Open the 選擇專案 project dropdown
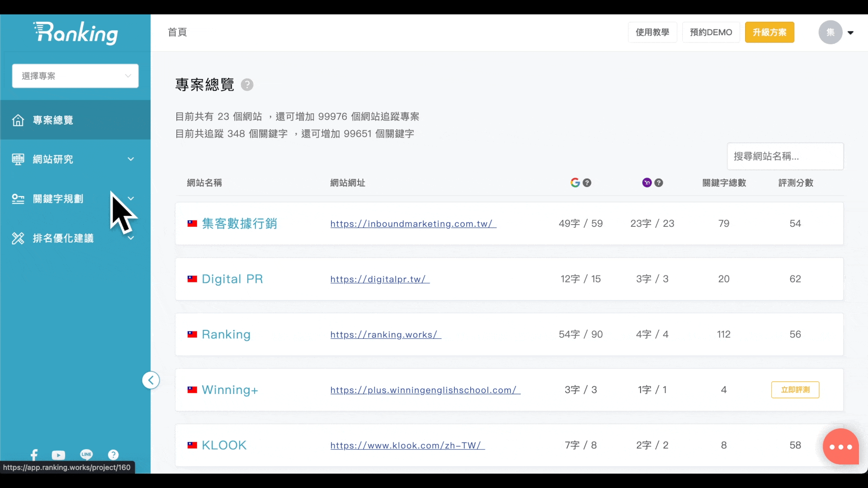Viewport: 868px width, 488px height. pyautogui.click(x=75, y=76)
